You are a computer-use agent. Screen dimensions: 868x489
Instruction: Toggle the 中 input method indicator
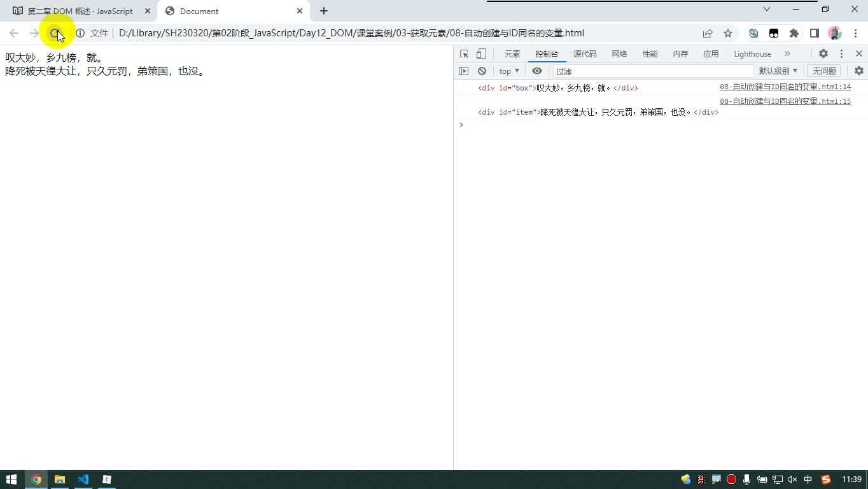coord(808,479)
